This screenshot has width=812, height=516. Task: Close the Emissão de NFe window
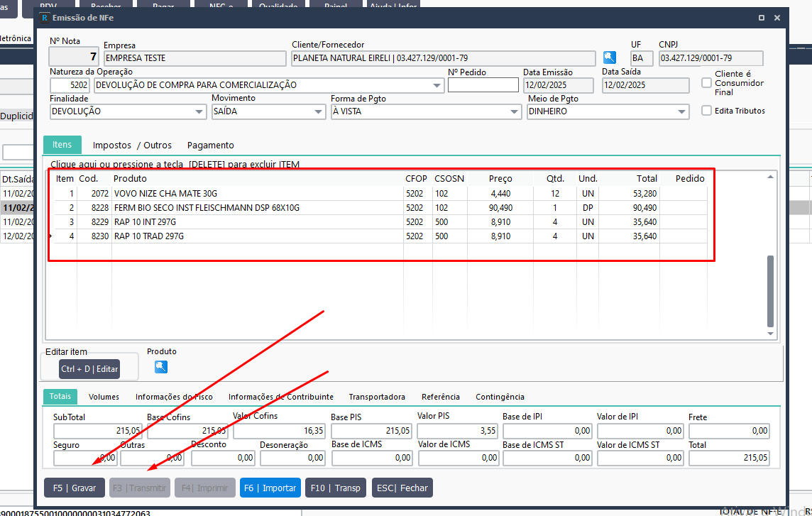(777, 18)
